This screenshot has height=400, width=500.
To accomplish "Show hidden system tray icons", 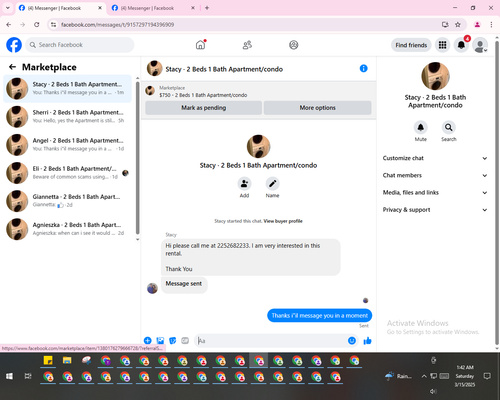I will point(424,376).
